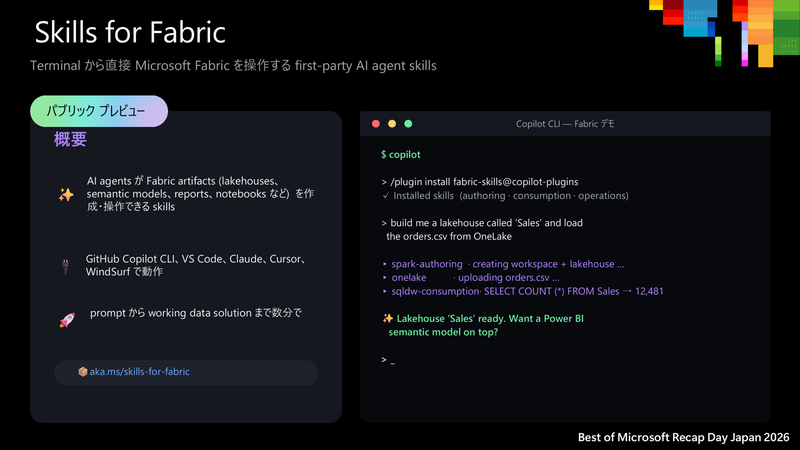Image resolution: width=800 pixels, height=450 pixels.
Task: Click the plug icon beside GitHub Copilot CLI
Action: [65, 266]
